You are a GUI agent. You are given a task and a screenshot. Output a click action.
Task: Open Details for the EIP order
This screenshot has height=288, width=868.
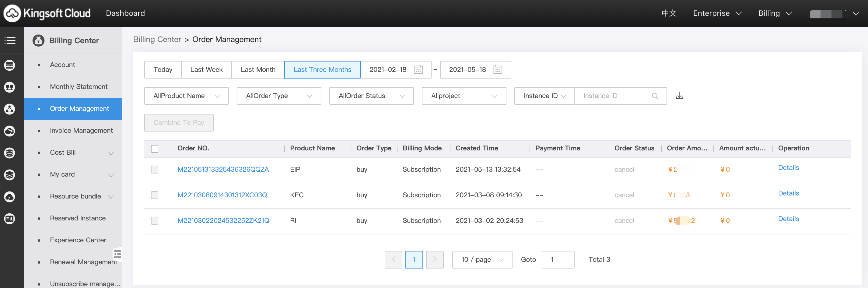tap(789, 168)
